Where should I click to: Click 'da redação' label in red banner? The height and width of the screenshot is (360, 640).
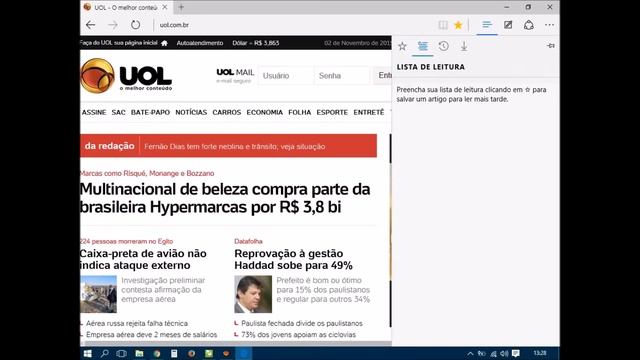click(x=109, y=146)
